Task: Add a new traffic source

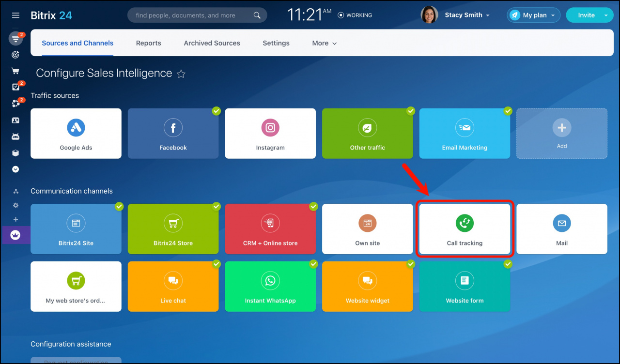Action: [x=562, y=134]
